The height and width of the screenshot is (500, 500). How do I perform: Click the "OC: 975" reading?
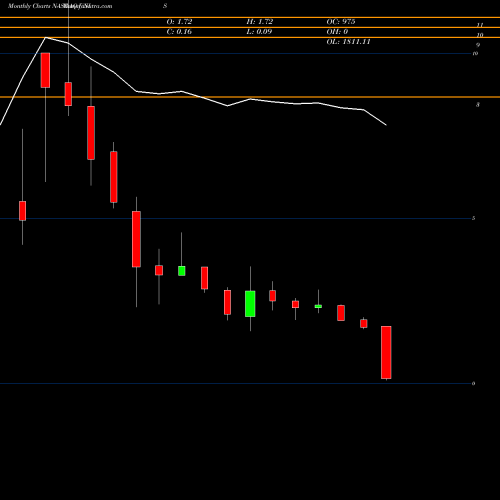pos(341,22)
